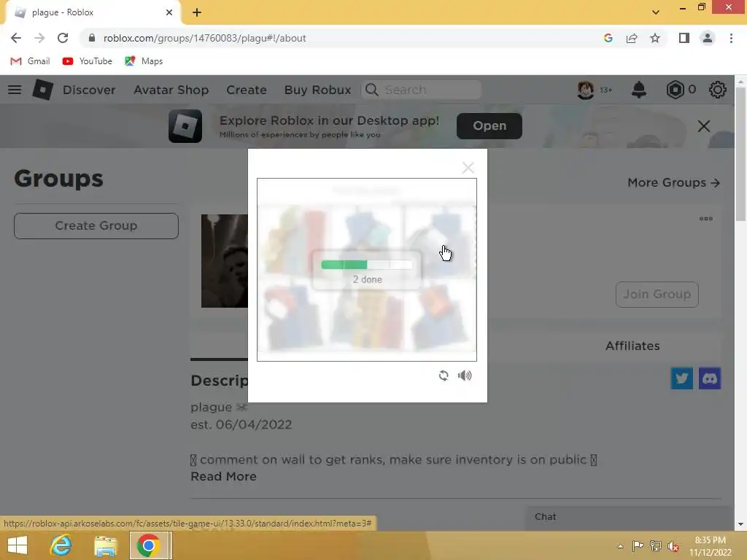Open the Roblox settings gear
The image size is (747, 560).
click(x=717, y=90)
